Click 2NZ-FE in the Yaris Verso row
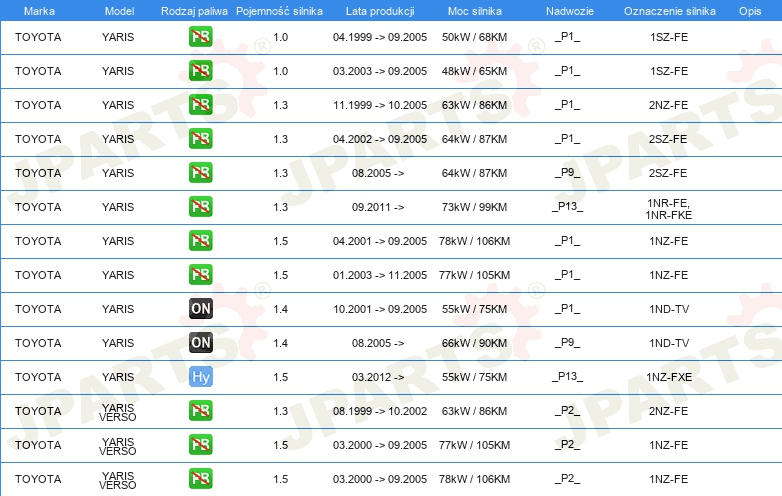 pyautogui.click(x=668, y=411)
